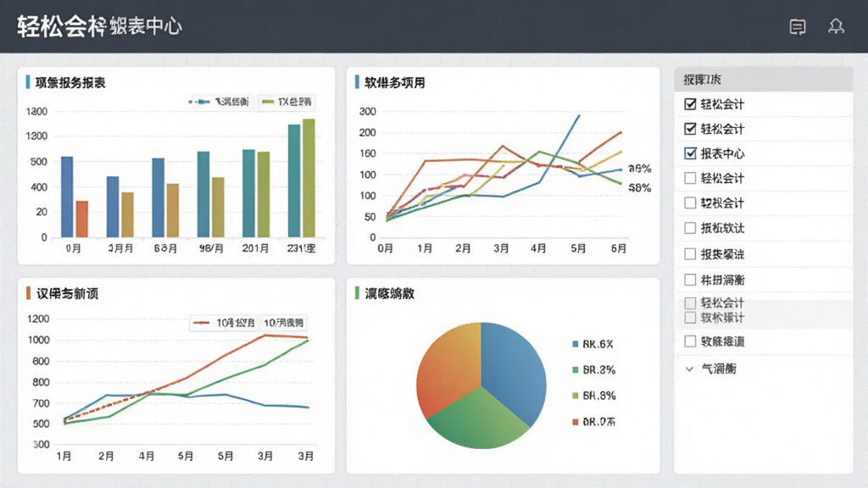Click the dark green square in the pie legend
Image resolution: width=868 pixels, height=488 pixels.
point(576,369)
